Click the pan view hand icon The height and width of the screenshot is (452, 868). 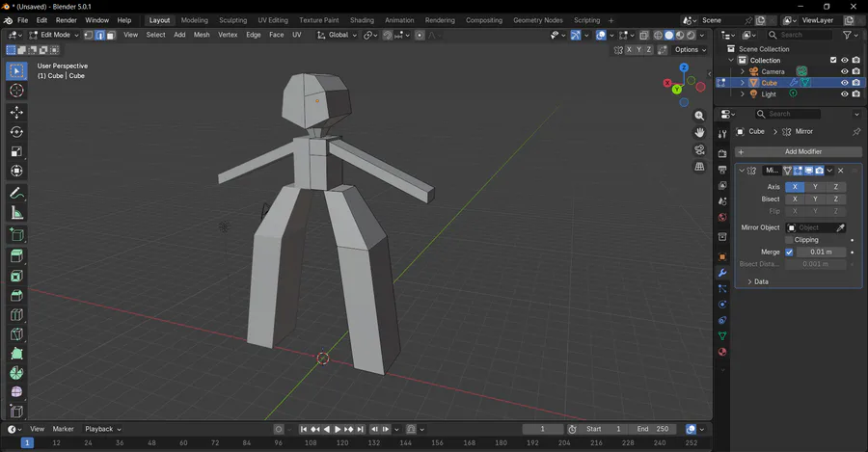(x=699, y=131)
